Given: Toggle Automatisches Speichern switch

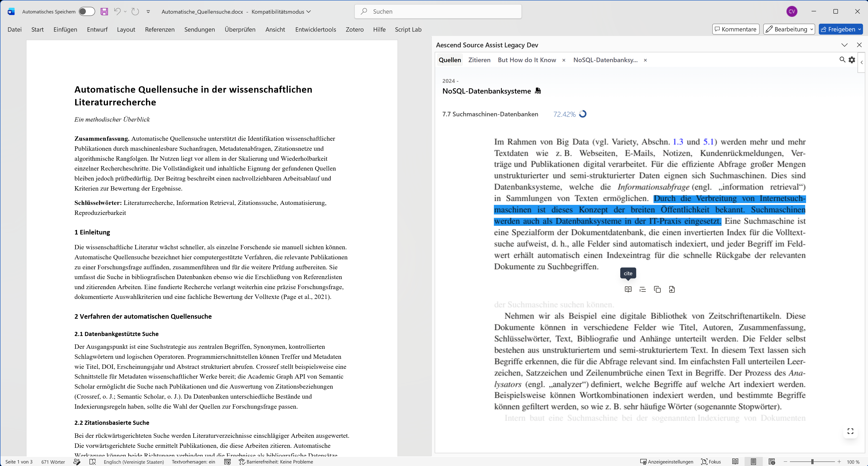Looking at the screenshot, I should (87, 11).
